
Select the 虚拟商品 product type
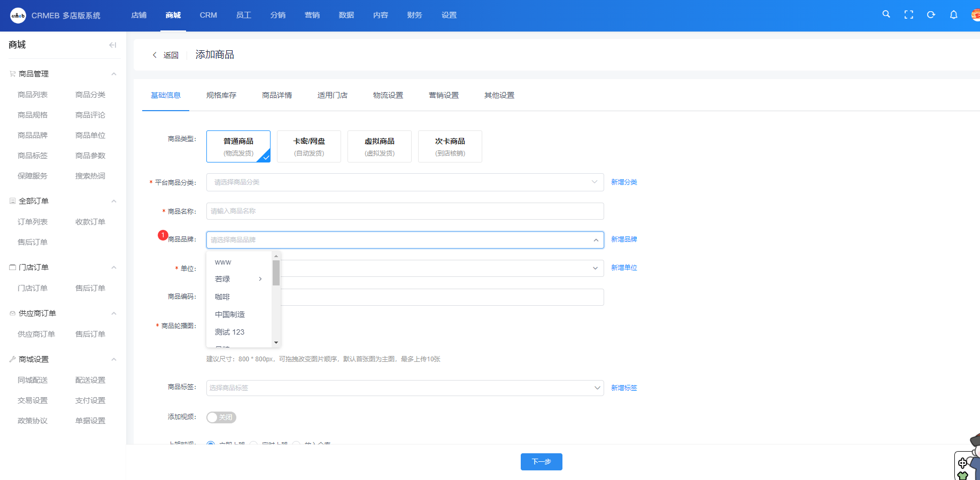coord(379,146)
